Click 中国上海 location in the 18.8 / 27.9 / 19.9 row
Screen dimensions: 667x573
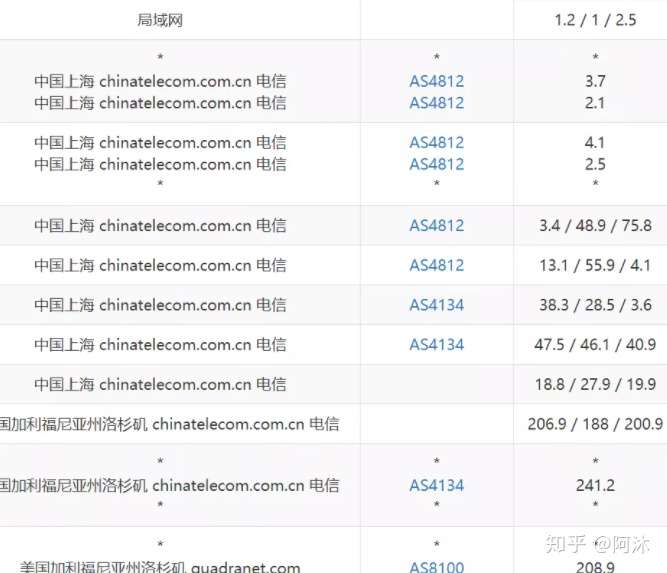pyautogui.click(x=160, y=385)
